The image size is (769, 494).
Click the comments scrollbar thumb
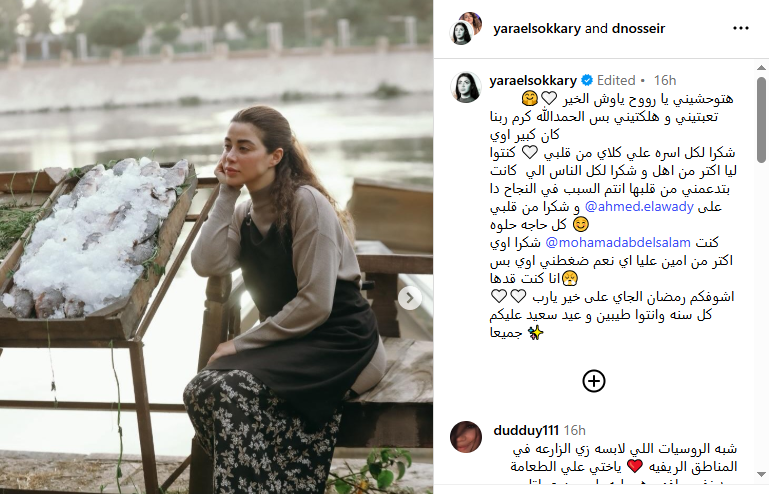pyautogui.click(x=761, y=119)
